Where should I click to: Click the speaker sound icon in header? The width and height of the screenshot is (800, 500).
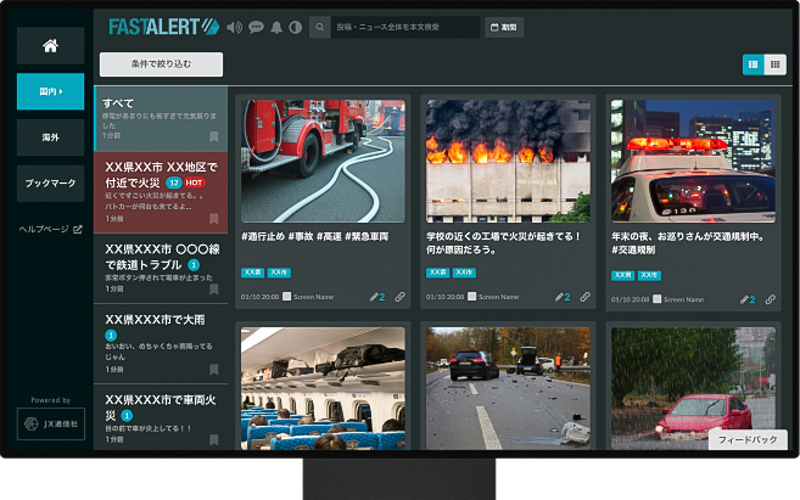235,27
